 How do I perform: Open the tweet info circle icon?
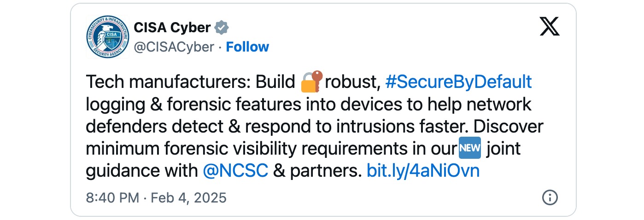(550, 198)
